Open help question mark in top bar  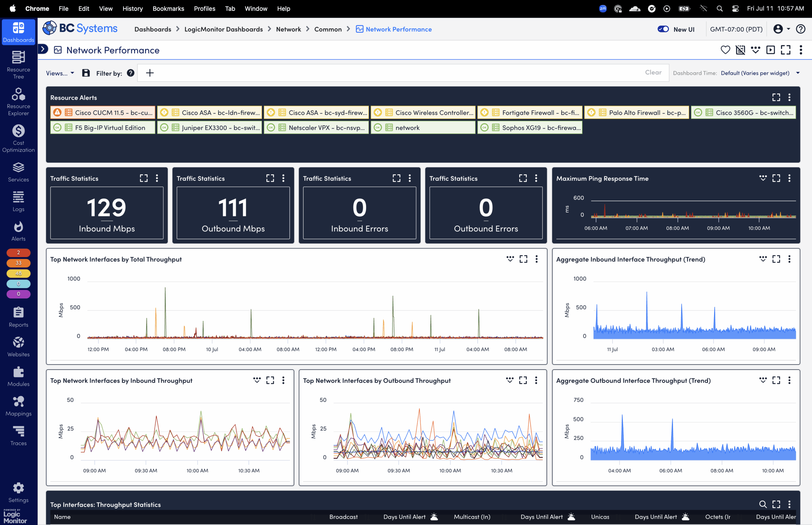pyautogui.click(x=800, y=29)
